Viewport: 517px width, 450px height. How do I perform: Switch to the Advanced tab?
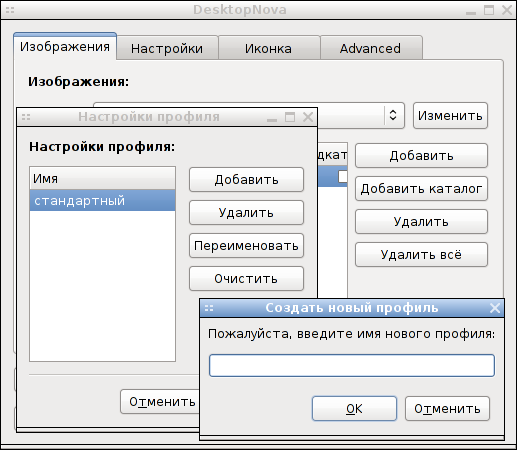tap(371, 49)
